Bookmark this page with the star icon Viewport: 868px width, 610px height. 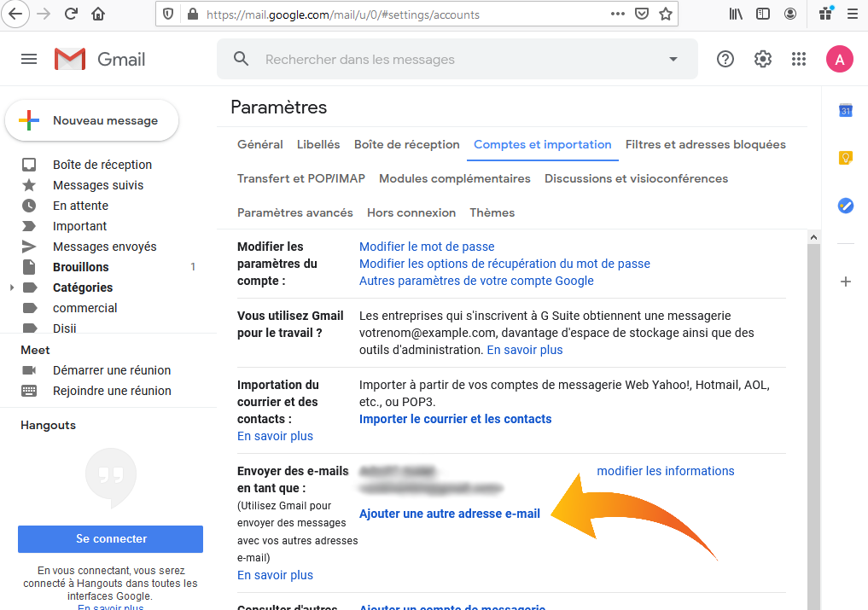click(666, 14)
